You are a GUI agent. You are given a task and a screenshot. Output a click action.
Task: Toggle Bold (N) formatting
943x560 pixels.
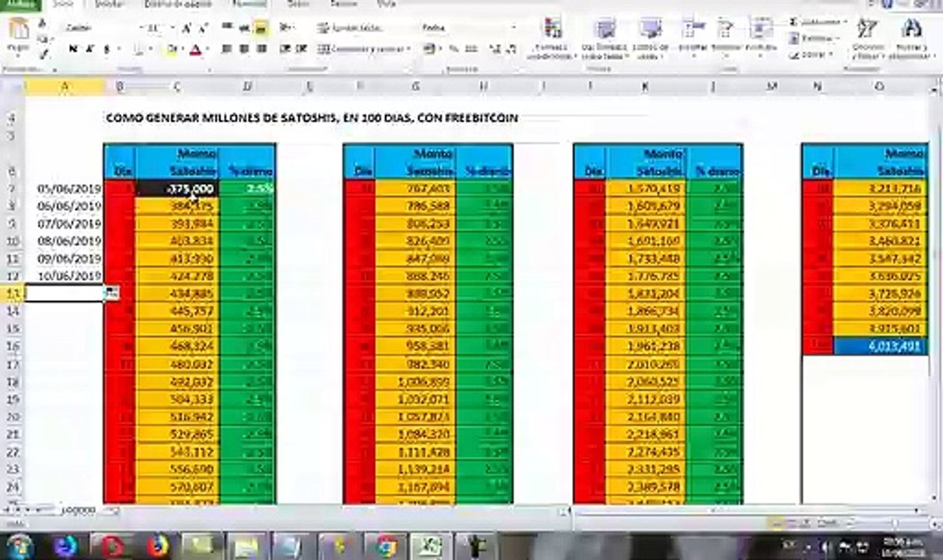tap(72, 49)
